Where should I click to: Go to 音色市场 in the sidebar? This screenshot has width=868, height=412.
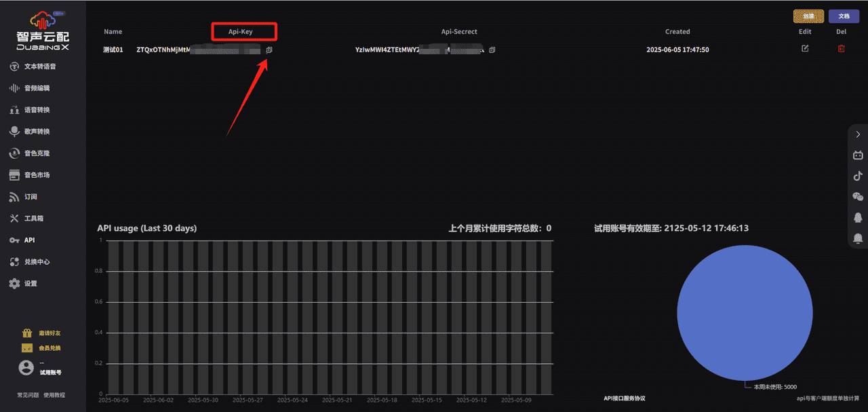[37, 175]
